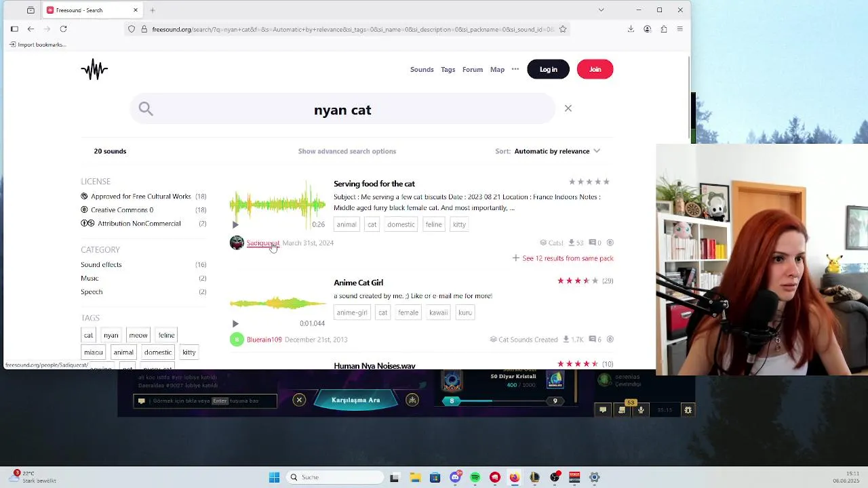Click the search magnifier icon
This screenshot has height=488, width=868.
pos(146,108)
